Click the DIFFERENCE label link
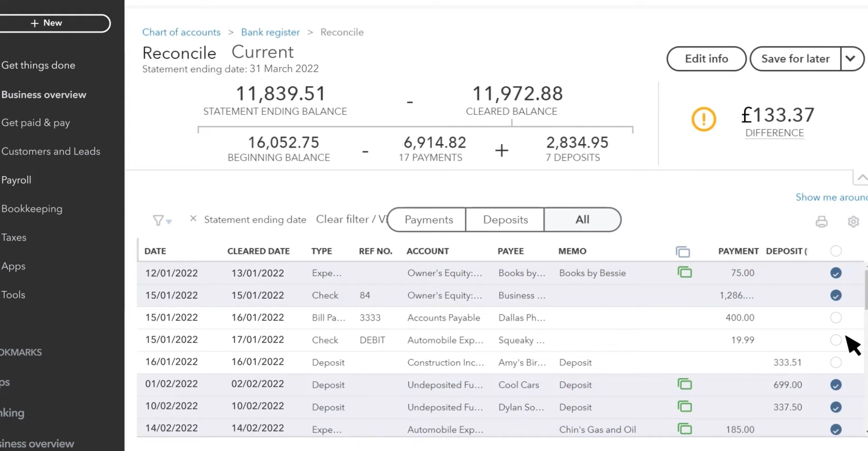868x451 pixels. click(774, 133)
